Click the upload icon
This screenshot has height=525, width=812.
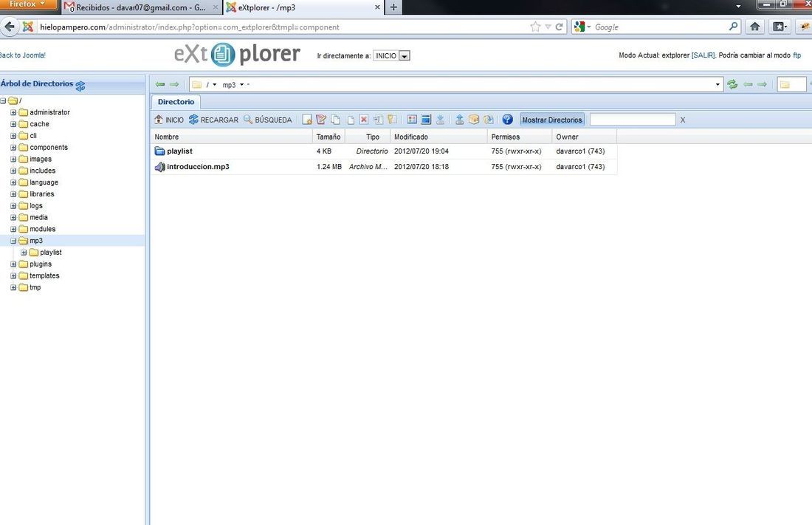click(x=459, y=120)
